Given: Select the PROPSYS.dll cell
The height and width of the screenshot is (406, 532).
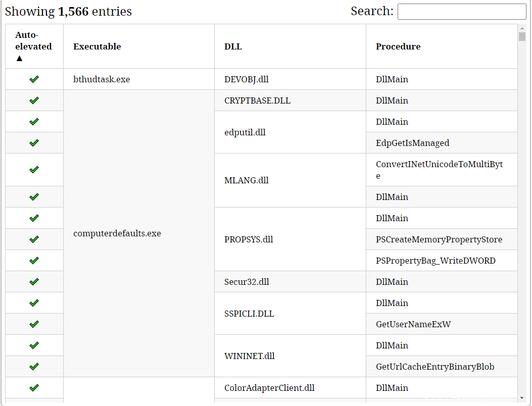Looking at the screenshot, I should point(249,239).
